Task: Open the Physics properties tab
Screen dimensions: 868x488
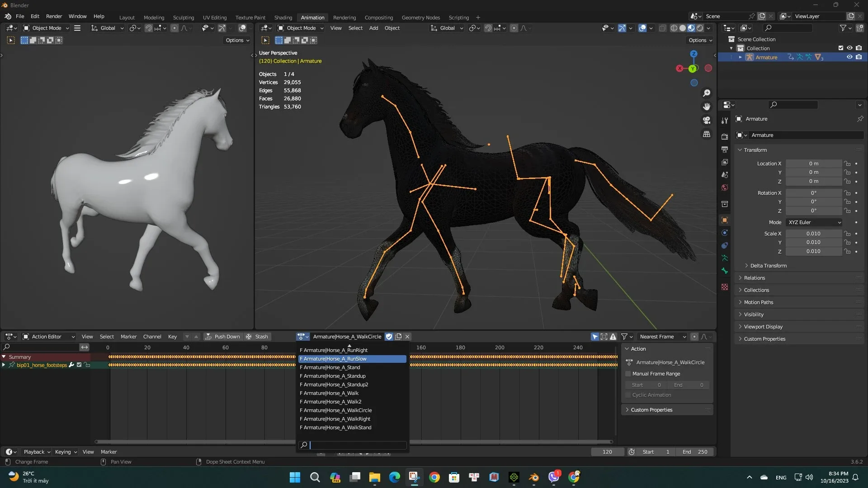Action: [725, 233]
